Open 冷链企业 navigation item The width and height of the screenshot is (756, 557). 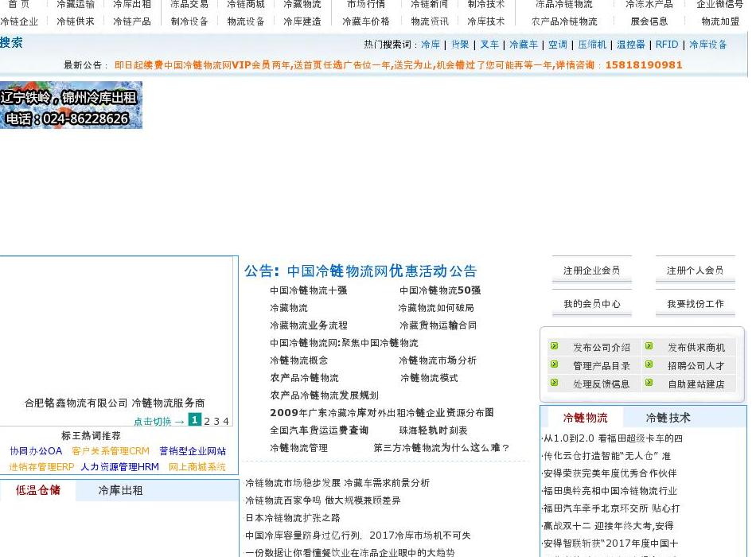(19, 21)
